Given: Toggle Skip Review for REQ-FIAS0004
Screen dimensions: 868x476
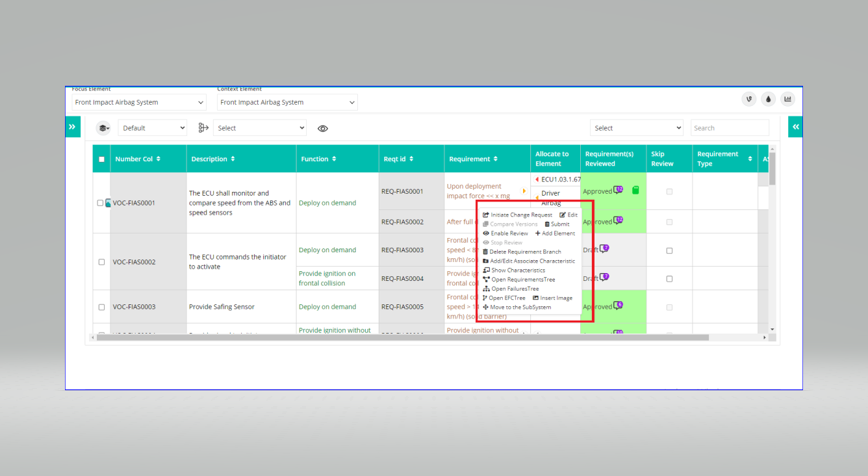Looking at the screenshot, I should (669, 279).
